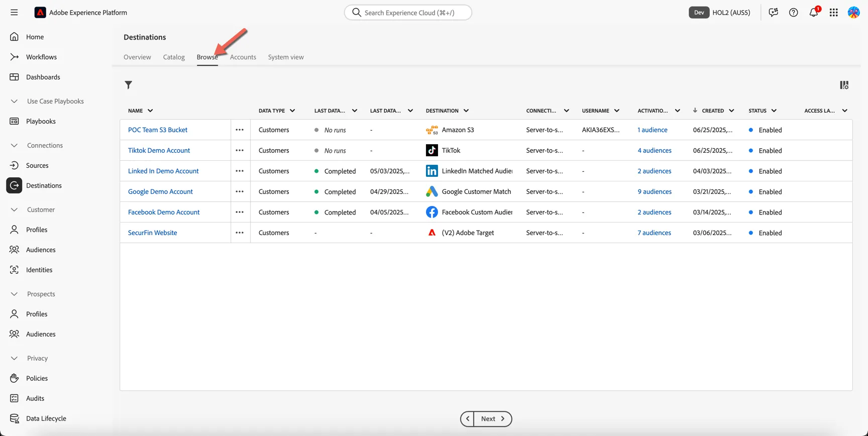Click the Adobe Experience Platform logo
Image resolution: width=868 pixels, height=436 pixels.
coord(40,13)
